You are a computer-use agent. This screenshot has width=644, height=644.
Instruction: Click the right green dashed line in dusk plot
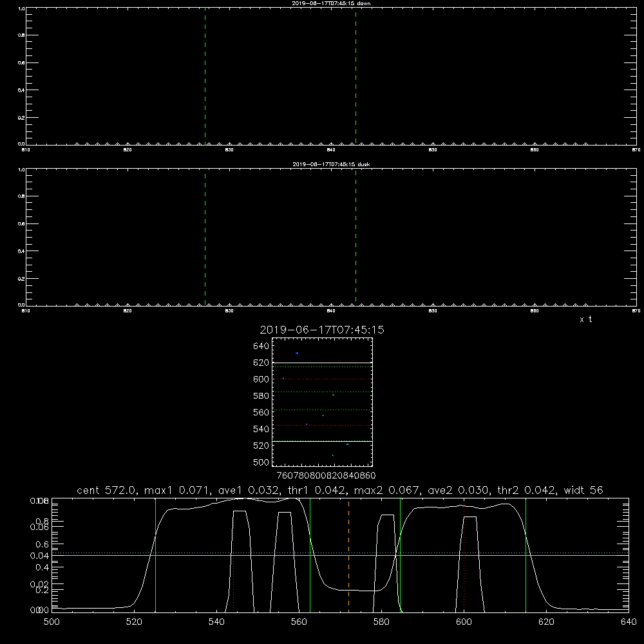[355, 238]
